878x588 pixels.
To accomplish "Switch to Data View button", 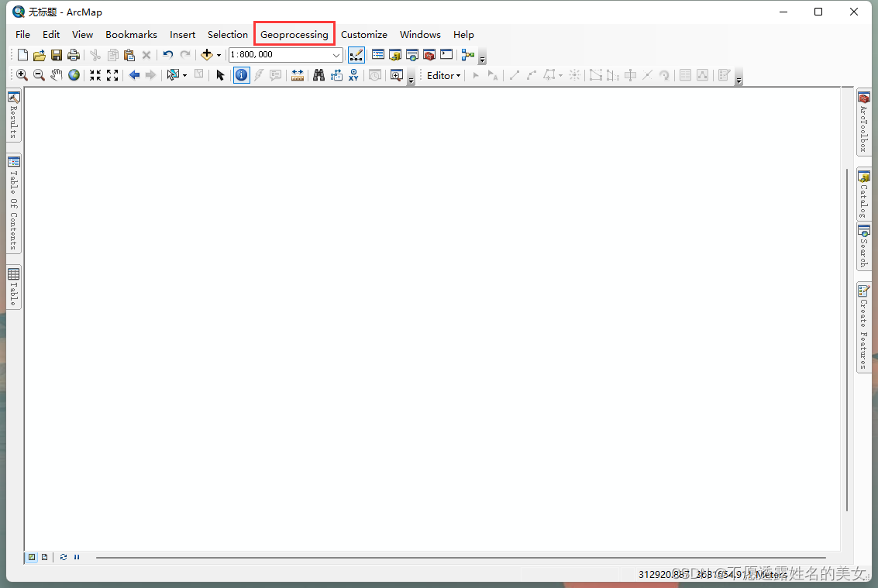I will 32,557.
